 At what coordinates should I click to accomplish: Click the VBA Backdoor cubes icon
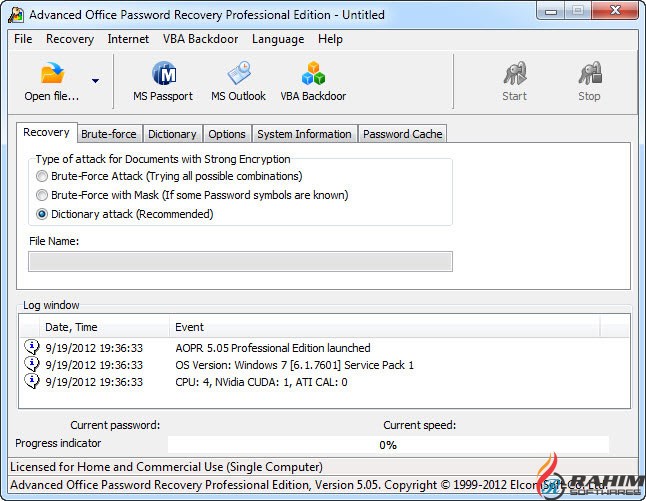pyautogui.click(x=313, y=73)
